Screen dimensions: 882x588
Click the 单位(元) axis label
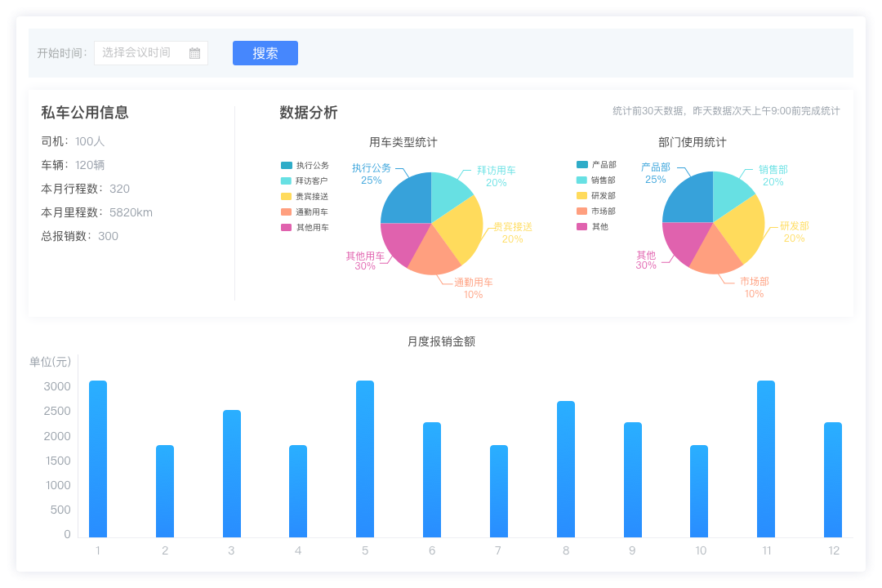click(51, 362)
